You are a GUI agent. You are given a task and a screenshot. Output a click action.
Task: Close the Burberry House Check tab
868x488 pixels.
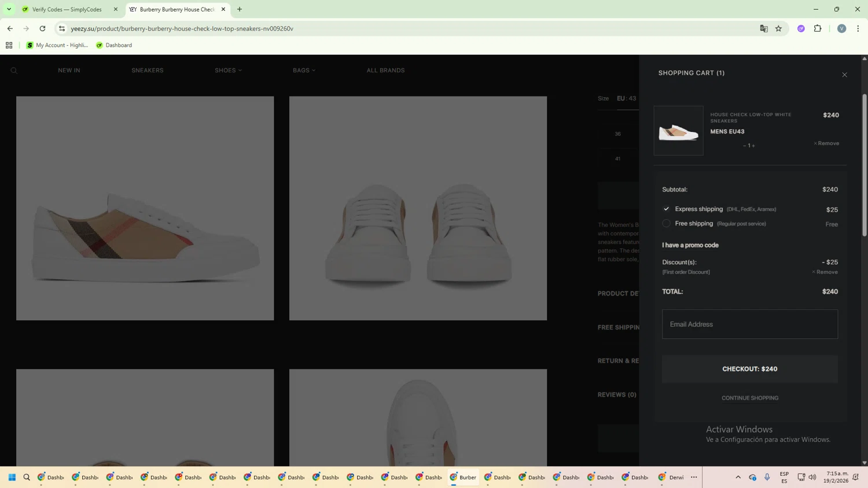tap(223, 9)
